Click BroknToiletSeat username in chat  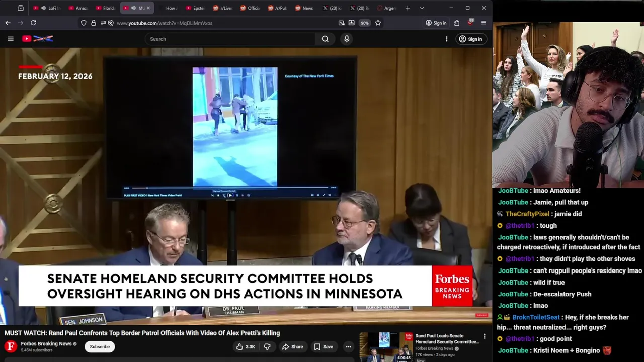pos(536,317)
